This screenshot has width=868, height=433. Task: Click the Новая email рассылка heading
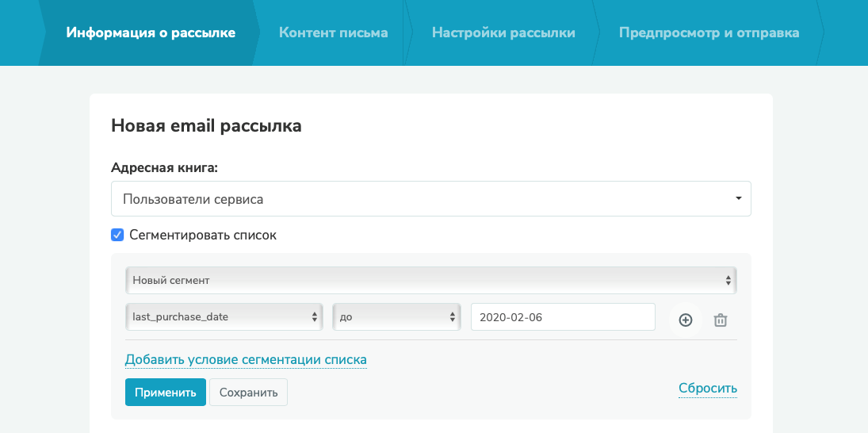[206, 125]
